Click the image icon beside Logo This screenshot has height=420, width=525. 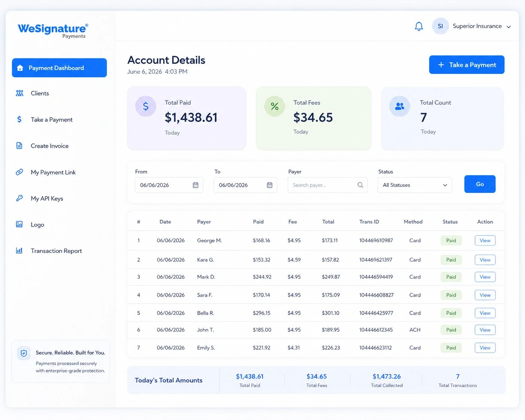coord(19,224)
